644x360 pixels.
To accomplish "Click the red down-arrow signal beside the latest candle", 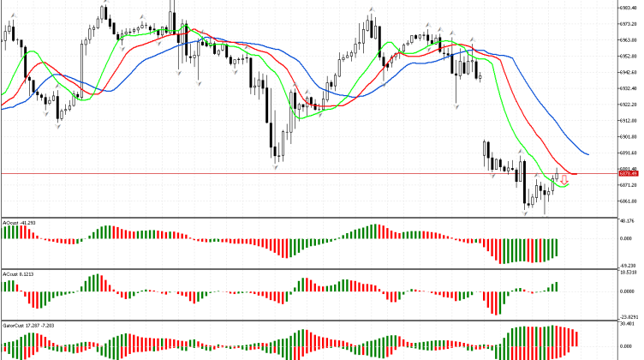I will (x=565, y=180).
